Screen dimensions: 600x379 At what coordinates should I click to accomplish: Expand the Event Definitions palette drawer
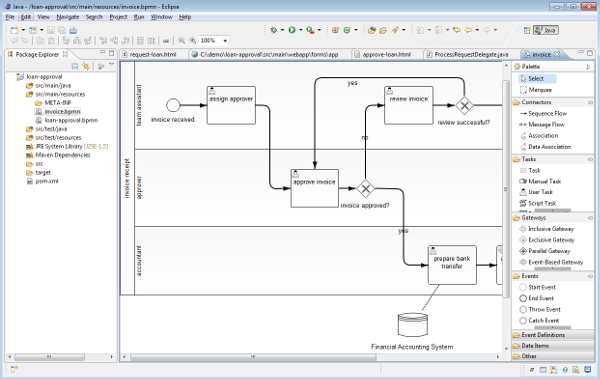(553, 335)
